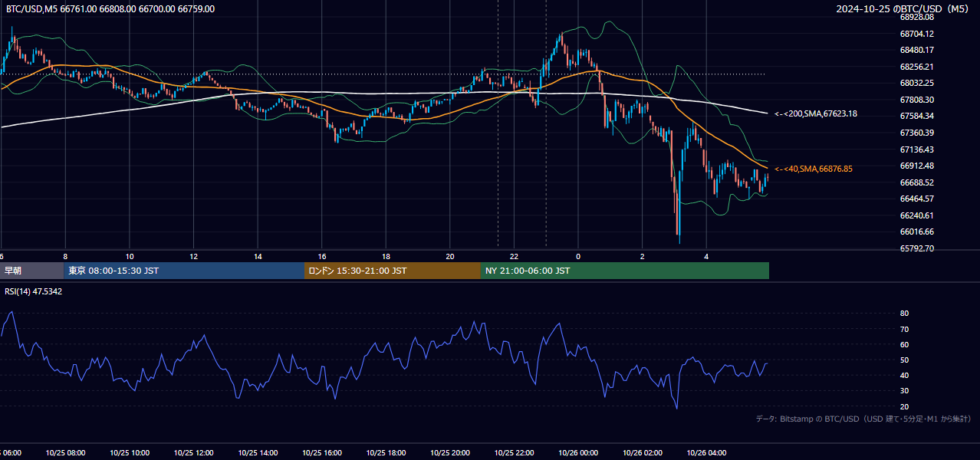Click price axis value 67360.39
Image resolution: width=980 pixels, height=460 pixels.
[917, 133]
